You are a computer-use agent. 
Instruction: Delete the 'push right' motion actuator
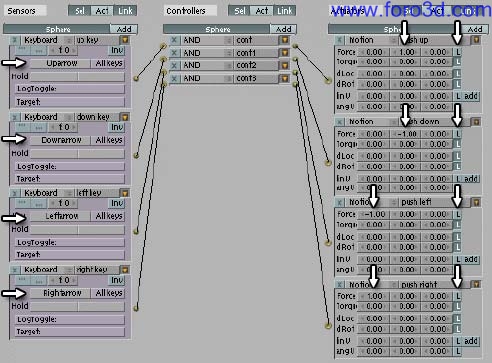(339, 285)
